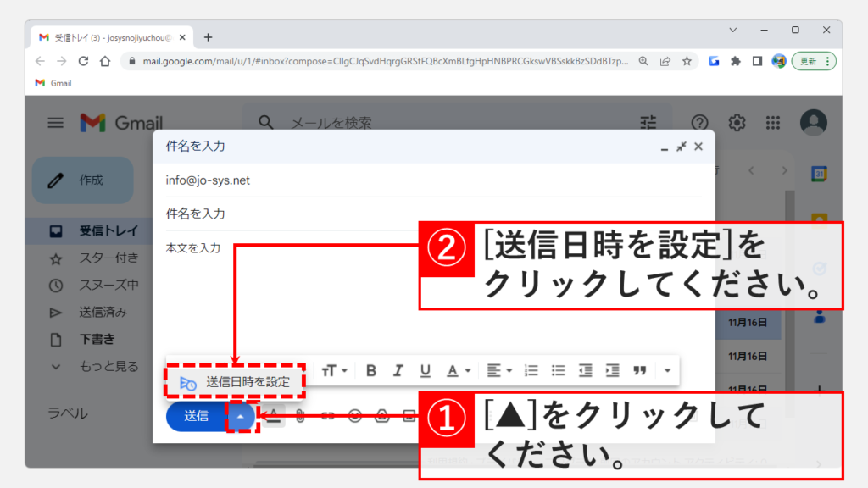Open the Chrome zoom magnifier icon
868x488 pixels.
tap(643, 61)
